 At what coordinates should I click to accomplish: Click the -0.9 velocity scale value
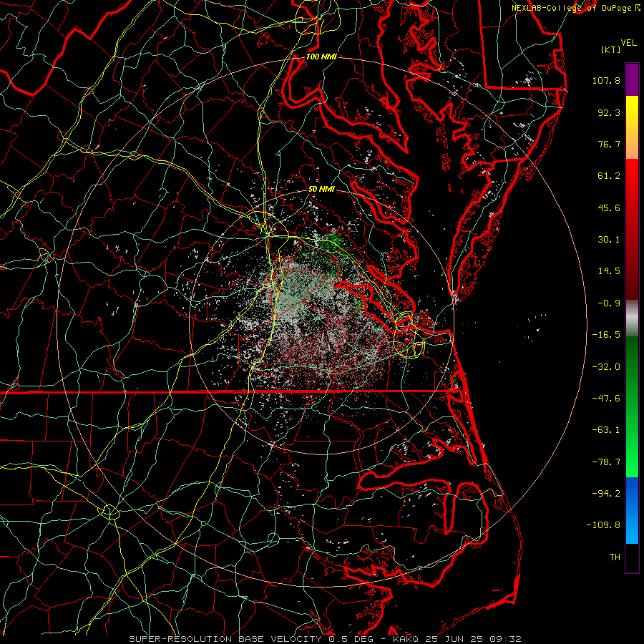tap(609, 303)
